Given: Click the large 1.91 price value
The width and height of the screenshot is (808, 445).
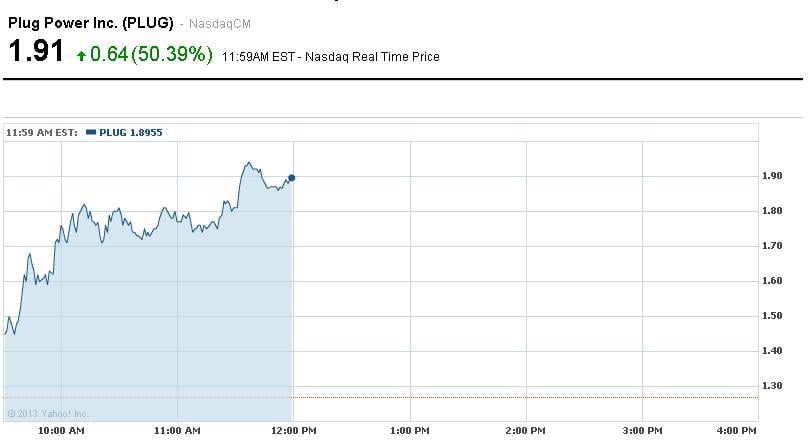Looking at the screenshot, I should [x=35, y=52].
